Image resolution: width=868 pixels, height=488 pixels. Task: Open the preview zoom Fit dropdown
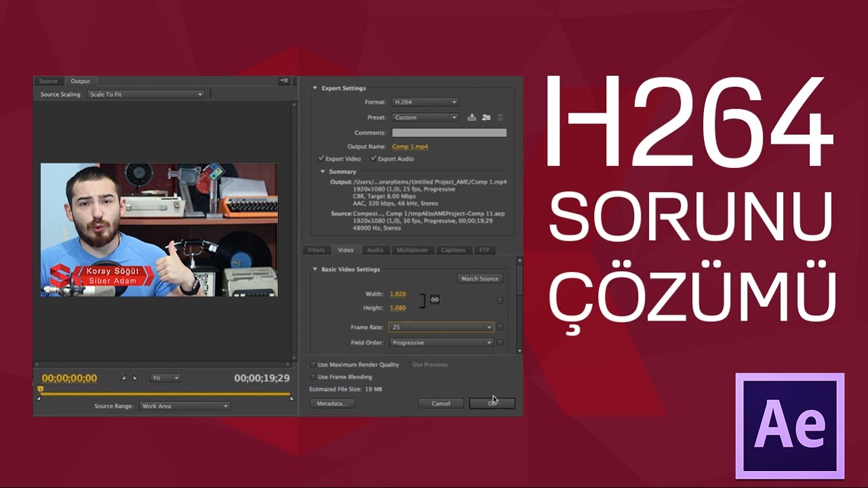pos(165,378)
